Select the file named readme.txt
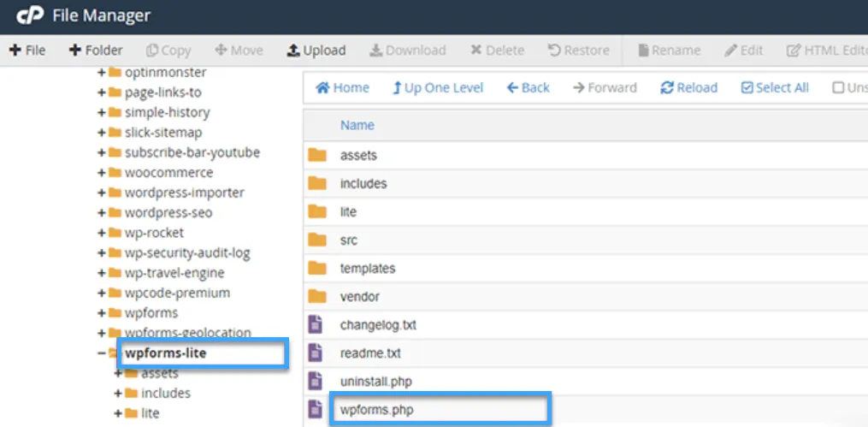 pyautogui.click(x=370, y=353)
